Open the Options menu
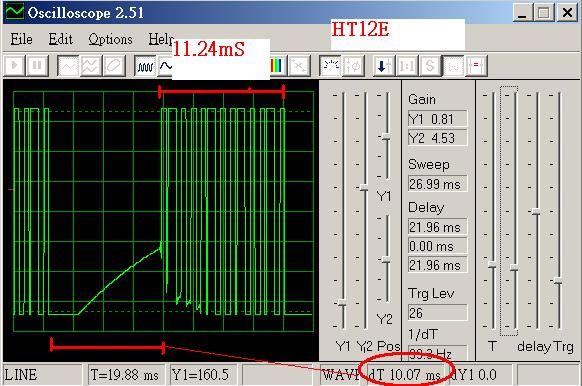This screenshot has height=386, width=582. (x=110, y=39)
